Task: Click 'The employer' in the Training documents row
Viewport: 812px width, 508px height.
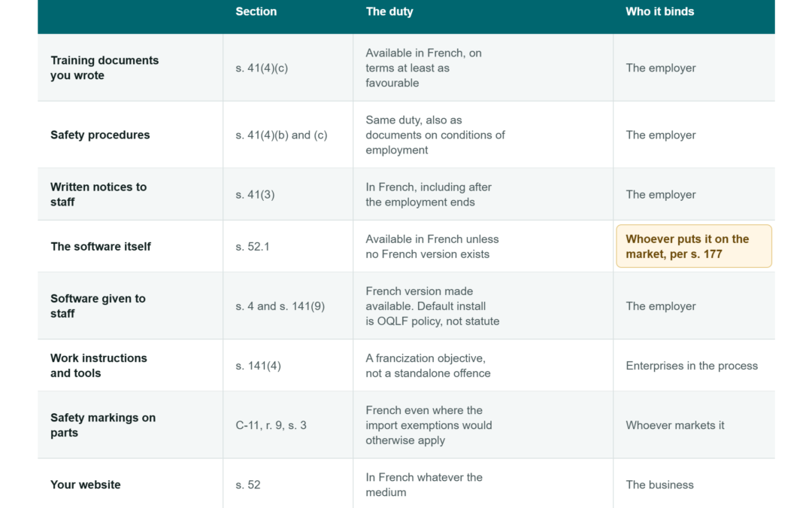Action: (661, 68)
